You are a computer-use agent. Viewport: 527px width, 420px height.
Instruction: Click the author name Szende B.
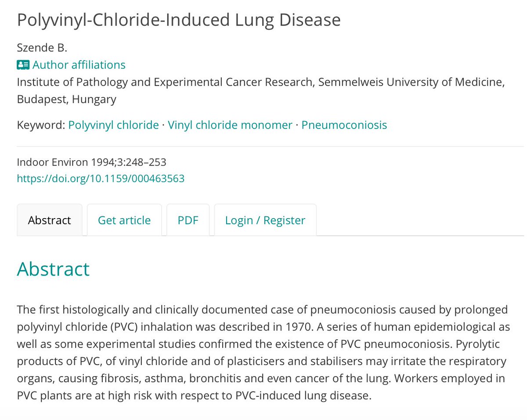tap(42, 48)
